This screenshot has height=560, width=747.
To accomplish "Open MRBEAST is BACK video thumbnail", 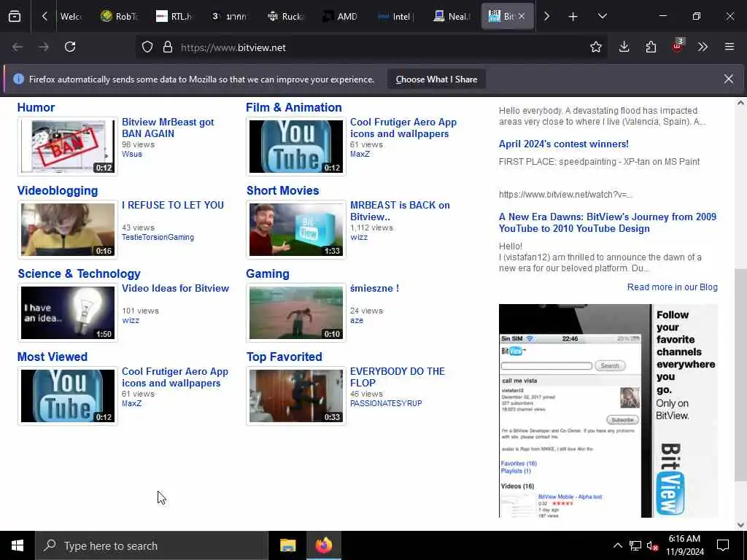I will (296, 230).
